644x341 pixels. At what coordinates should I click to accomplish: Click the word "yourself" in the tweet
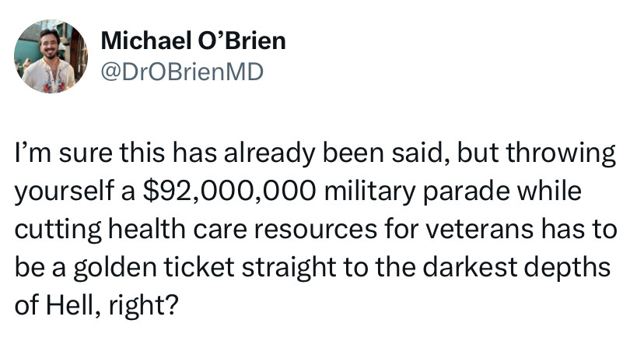[64, 192]
